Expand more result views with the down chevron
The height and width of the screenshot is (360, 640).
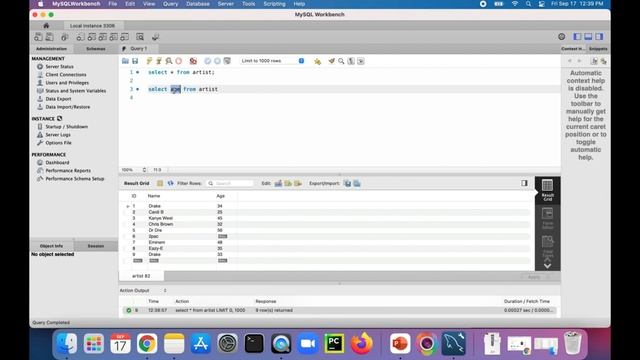pos(547,266)
